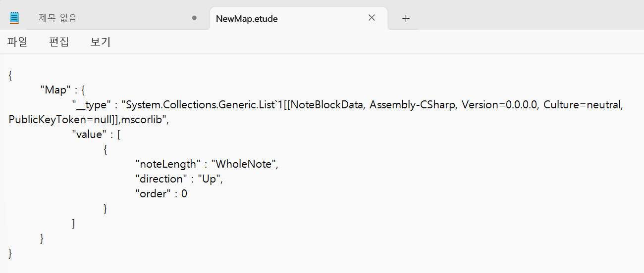Image resolution: width=644 pixels, height=273 pixels.
Task: Click the unsaved dot on 제목 없음 tab
Action: pyautogui.click(x=194, y=18)
